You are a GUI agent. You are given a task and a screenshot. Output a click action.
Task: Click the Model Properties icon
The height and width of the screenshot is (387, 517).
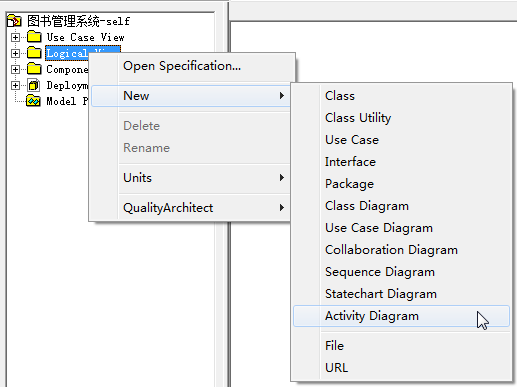point(33,101)
